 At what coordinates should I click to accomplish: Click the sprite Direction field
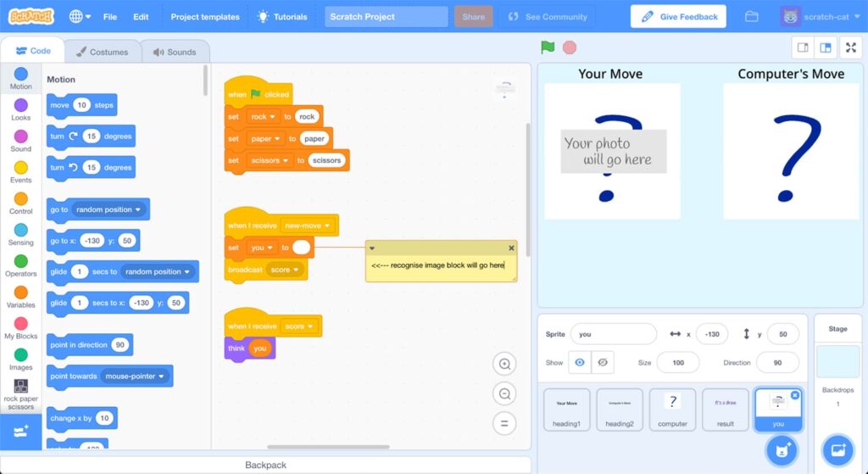[777, 363]
